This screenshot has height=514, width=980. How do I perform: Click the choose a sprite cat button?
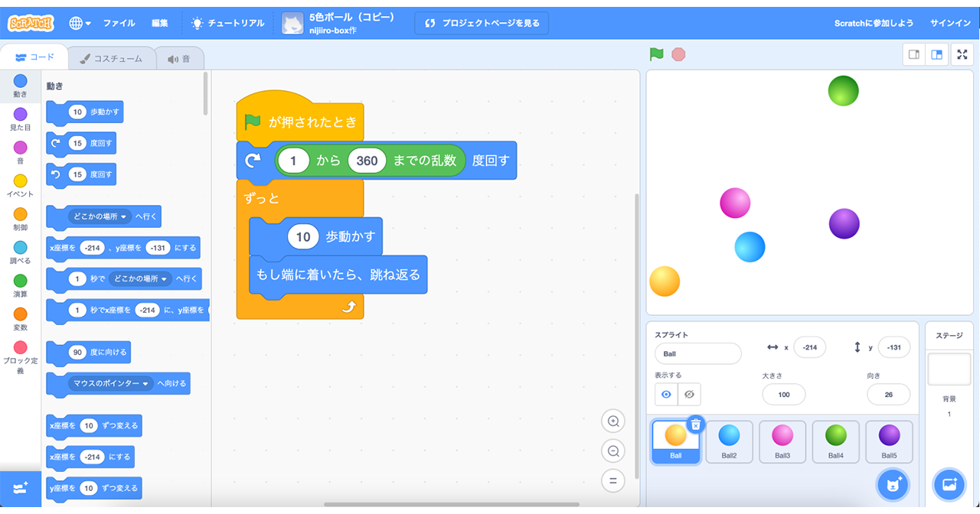(x=891, y=485)
